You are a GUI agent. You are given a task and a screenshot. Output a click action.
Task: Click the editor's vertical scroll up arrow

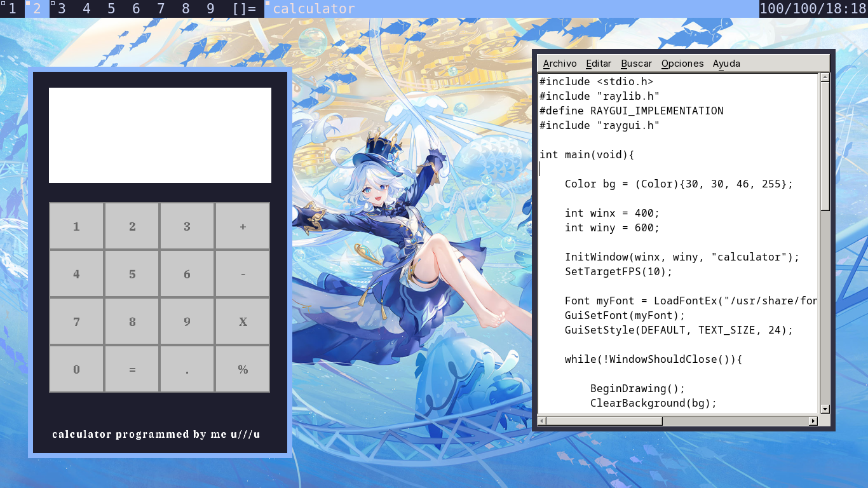coord(825,78)
